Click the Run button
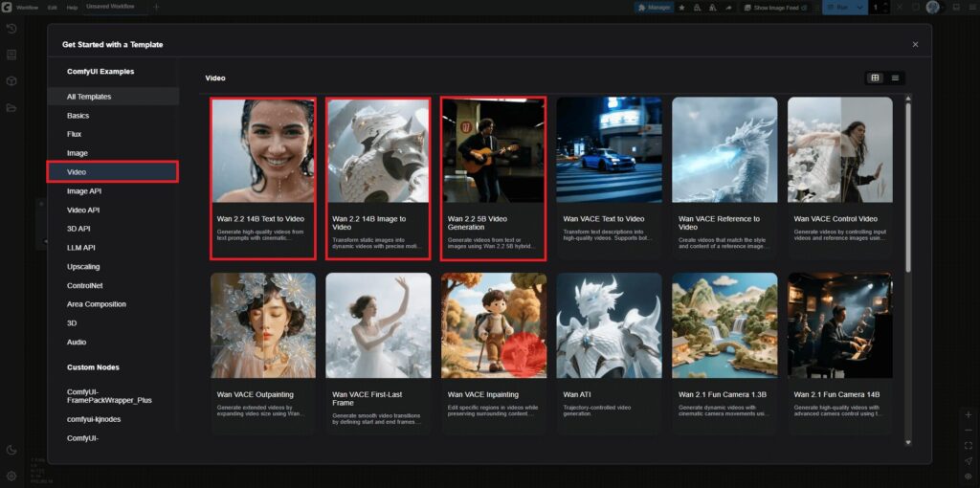 coord(837,8)
